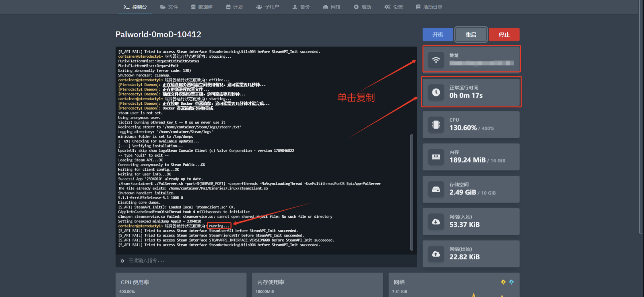Click the 地址 address label

point(454,55)
